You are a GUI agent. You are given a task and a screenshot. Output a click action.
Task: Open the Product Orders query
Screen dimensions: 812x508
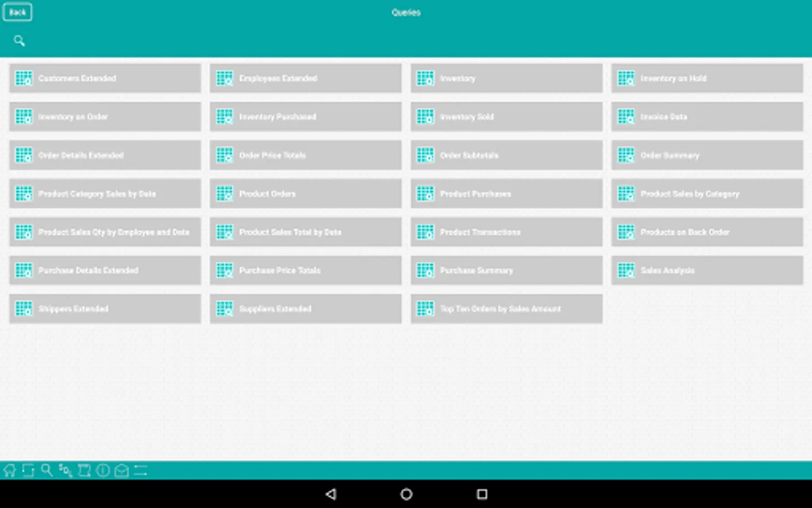click(306, 194)
